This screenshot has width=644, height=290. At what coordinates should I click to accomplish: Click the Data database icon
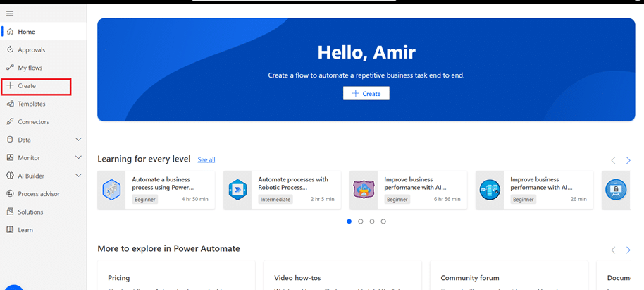pos(11,140)
